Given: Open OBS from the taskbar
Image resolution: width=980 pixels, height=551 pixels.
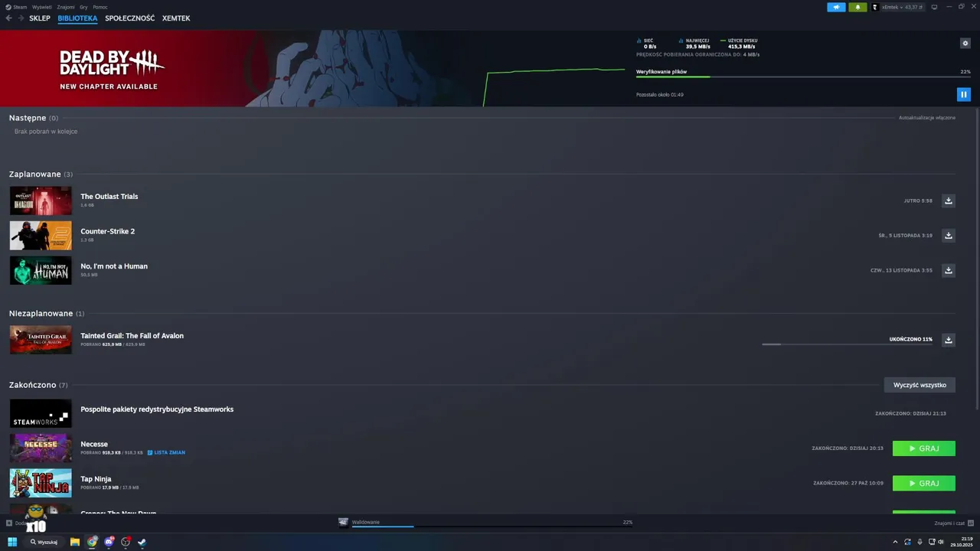Looking at the screenshot, I should (x=126, y=542).
